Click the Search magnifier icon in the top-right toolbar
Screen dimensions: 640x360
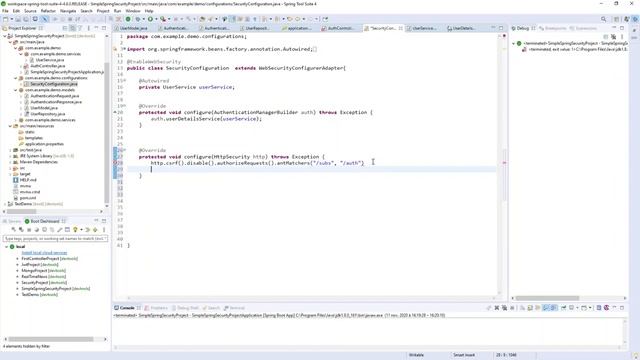603,19
